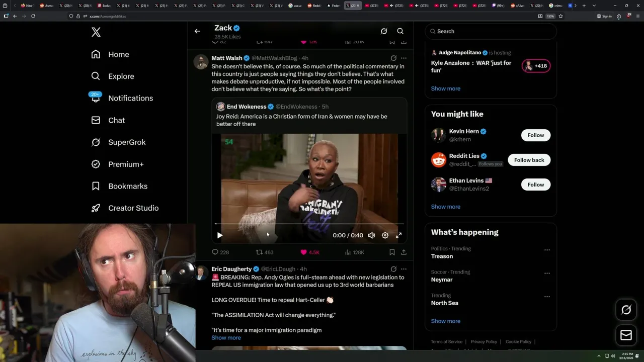Open the floating Messages button
The width and height of the screenshot is (644, 362).
click(x=626, y=335)
